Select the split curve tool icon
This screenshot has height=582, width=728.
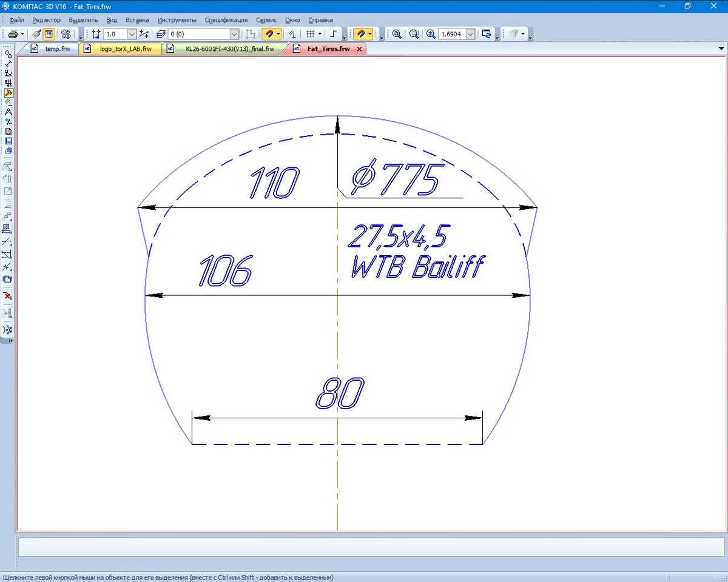tap(8, 267)
